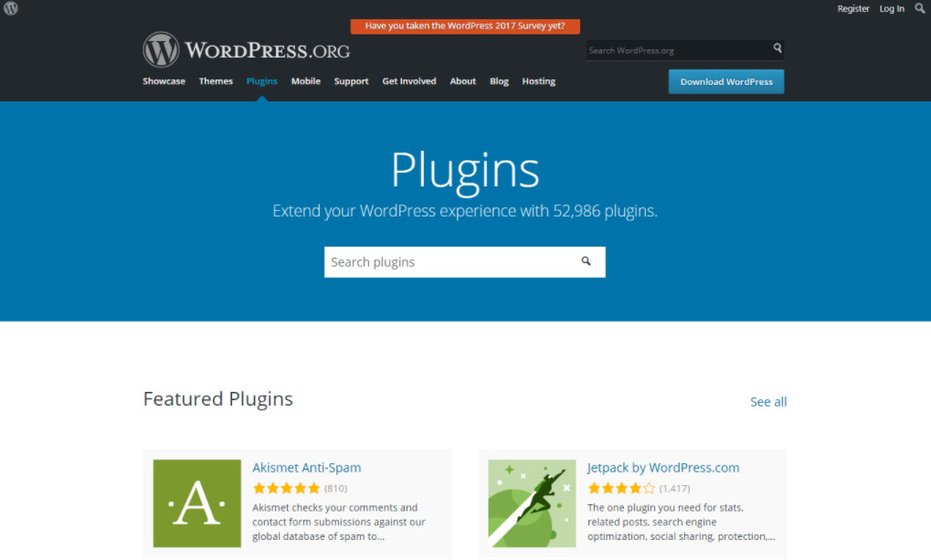Click See all featured plugins link
This screenshot has width=931, height=560.
coord(768,402)
